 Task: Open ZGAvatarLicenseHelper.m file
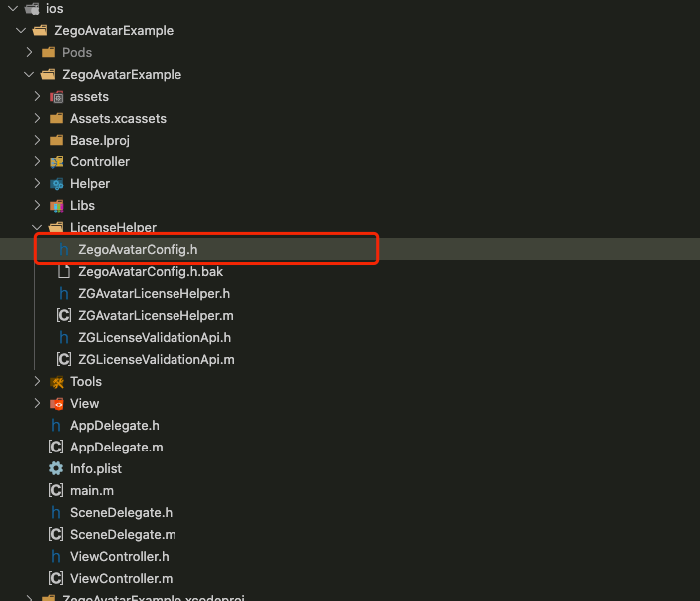click(155, 316)
